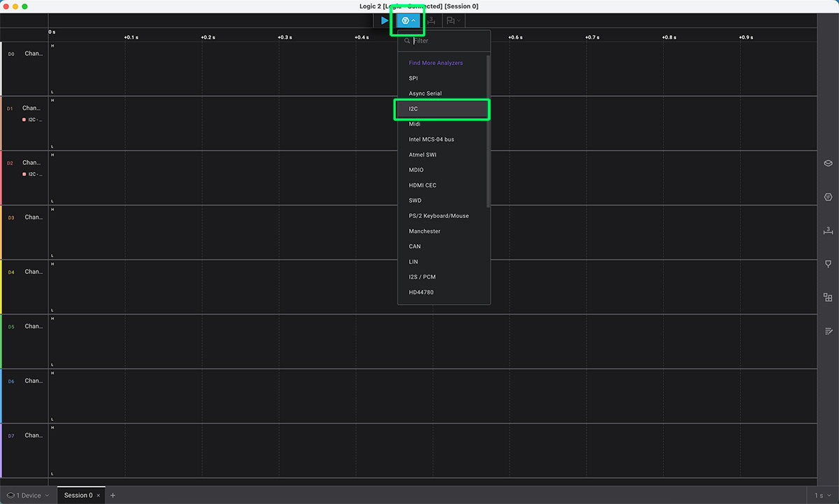The width and height of the screenshot is (839, 504).
Task: Collapse the analyzers dropdown in top toolbar
Action: [x=408, y=21]
